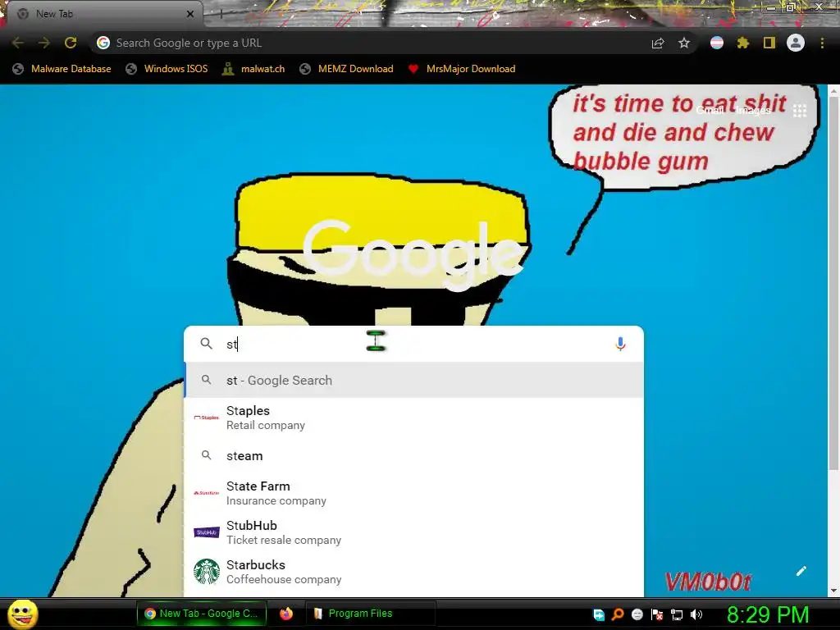Click the Starbucks logo icon
Viewport: 840px width, 630px height.
(x=206, y=572)
